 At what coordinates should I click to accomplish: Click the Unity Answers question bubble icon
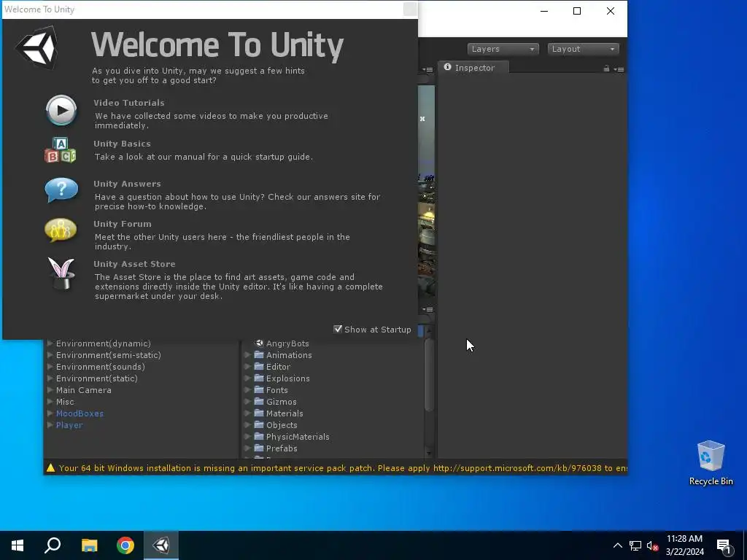coord(61,190)
